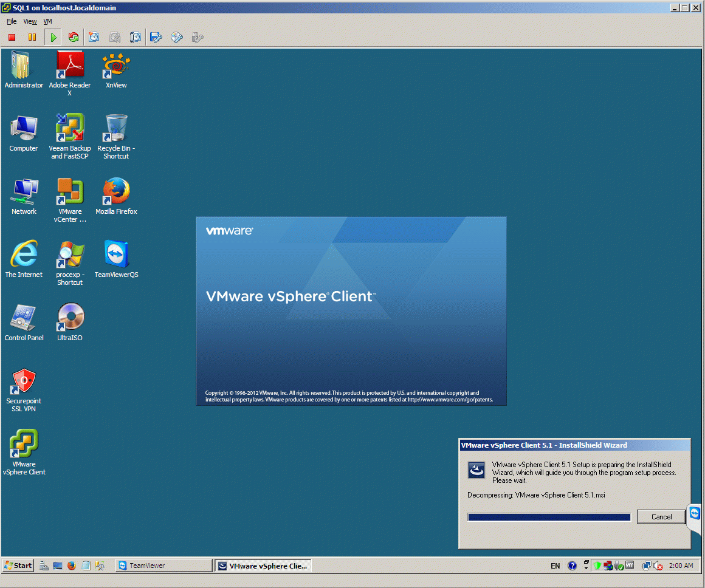
Task: Open the guest Start menu
Action: click(18, 566)
